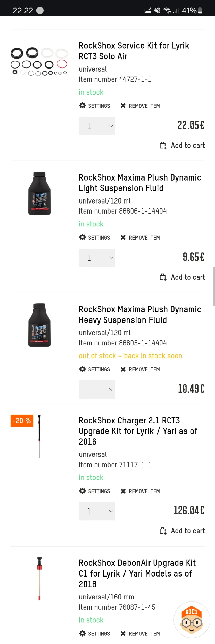215x644 pixels.
Task: Open settings gear for Service Kit Lyrik
Action: pyautogui.click(x=82, y=106)
